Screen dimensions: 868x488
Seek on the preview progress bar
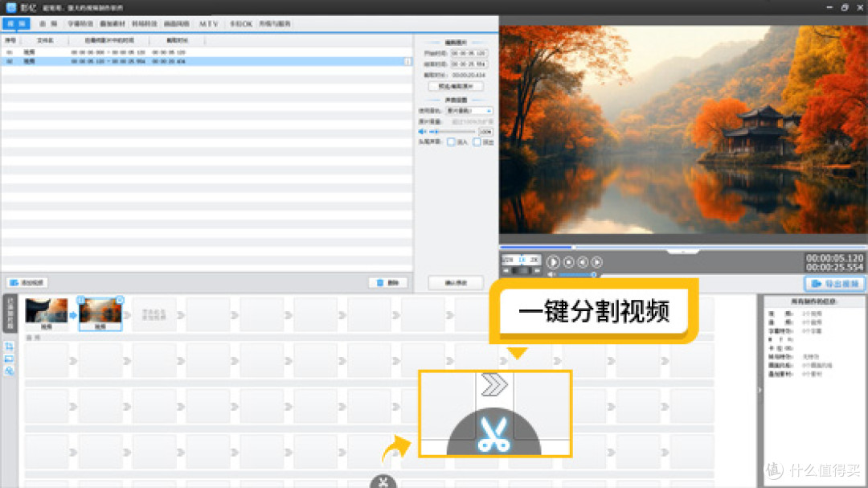pos(683,247)
